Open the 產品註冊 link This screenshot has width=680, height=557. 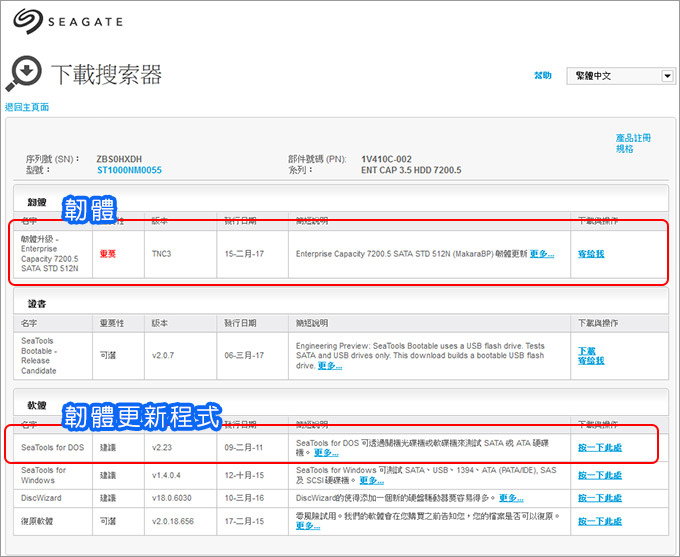(633, 138)
